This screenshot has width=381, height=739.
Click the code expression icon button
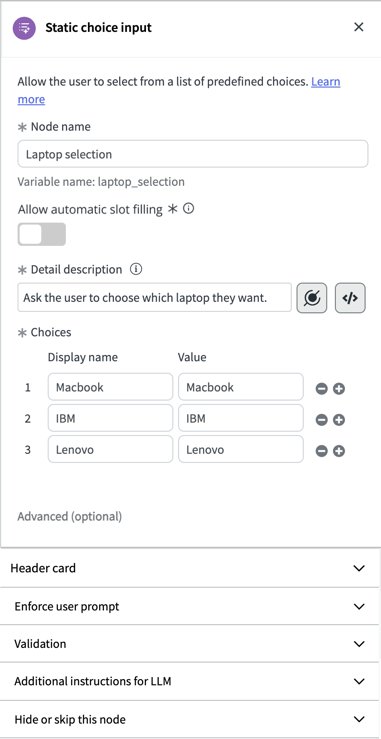[x=350, y=298]
